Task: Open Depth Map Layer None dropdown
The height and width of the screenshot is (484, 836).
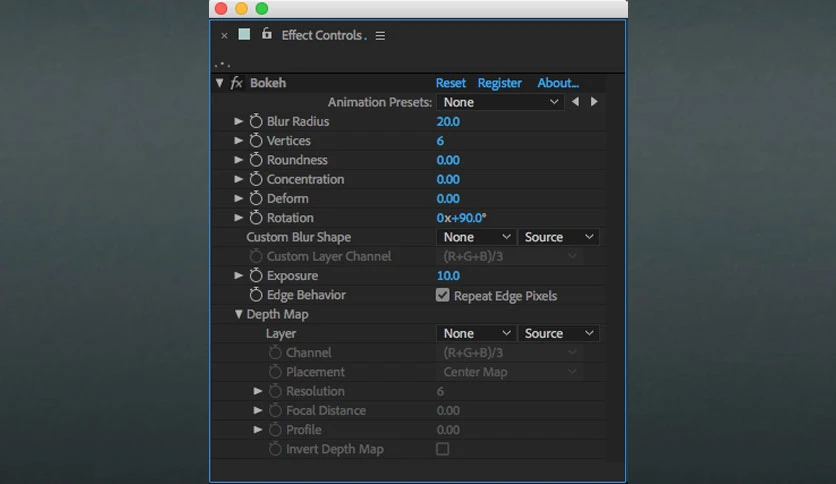Action: [x=476, y=333]
